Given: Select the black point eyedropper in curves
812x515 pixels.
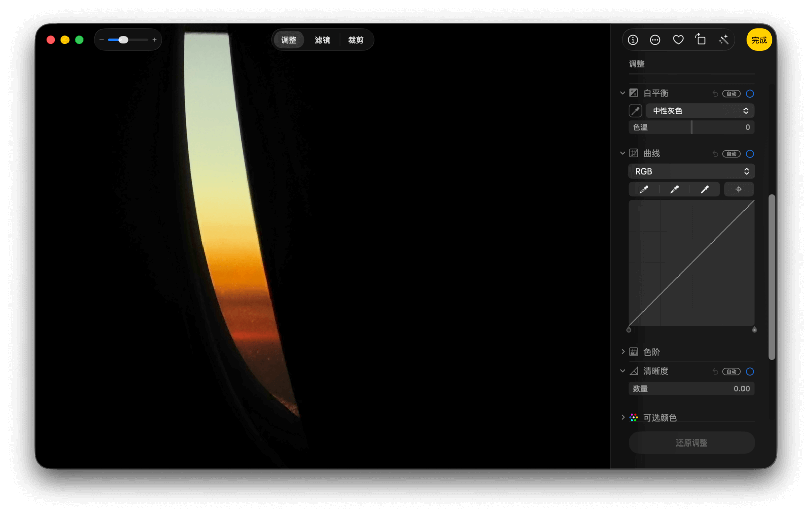Looking at the screenshot, I should point(644,189).
